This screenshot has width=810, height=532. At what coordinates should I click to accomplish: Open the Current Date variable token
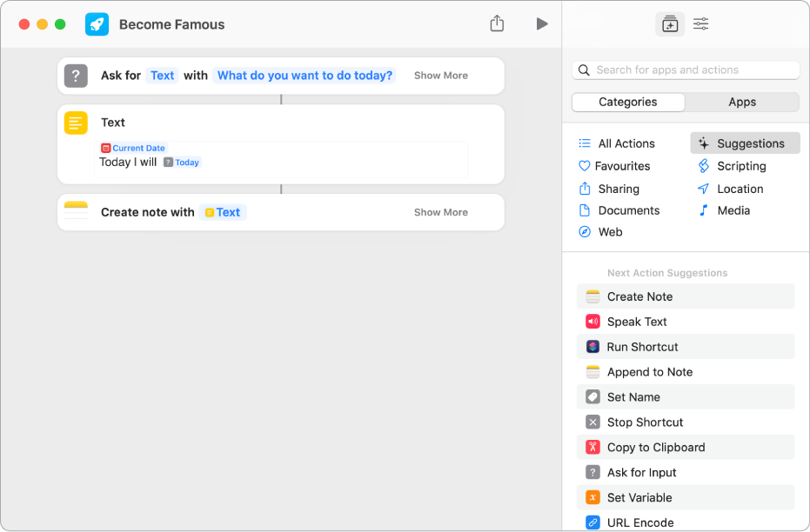(132, 148)
